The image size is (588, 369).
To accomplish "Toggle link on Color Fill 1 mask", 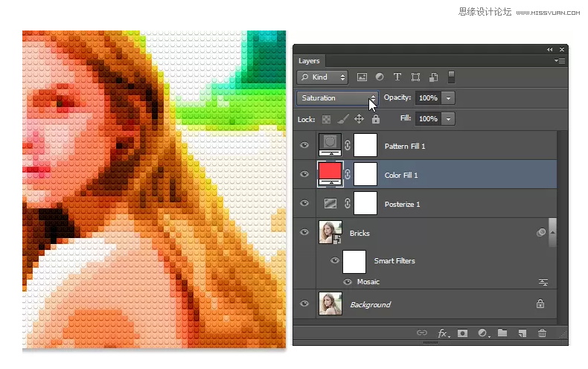I will (x=348, y=174).
